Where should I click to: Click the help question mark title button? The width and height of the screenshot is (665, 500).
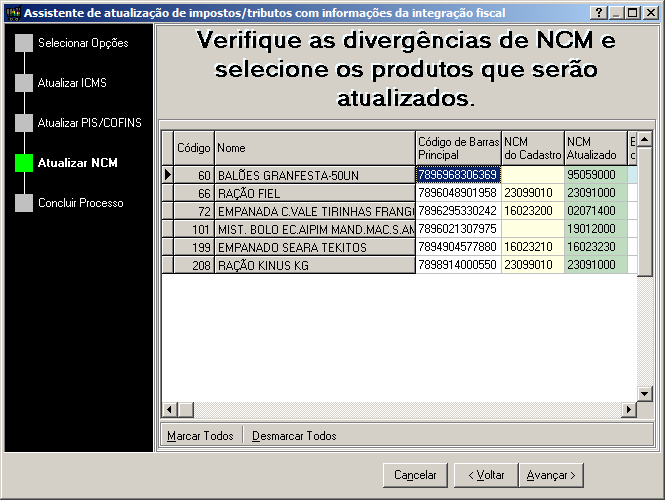coord(599,12)
